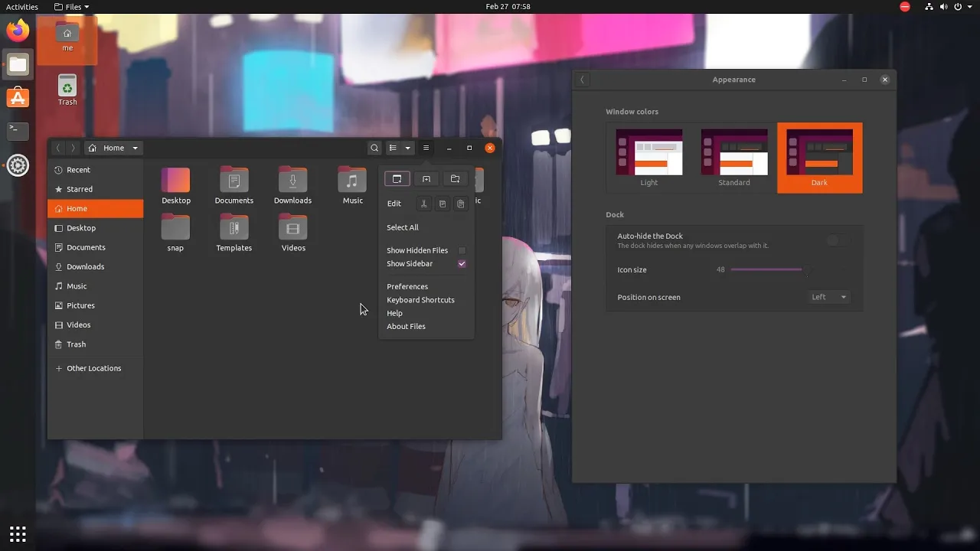Click Help in Files menu

(x=394, y=313)
